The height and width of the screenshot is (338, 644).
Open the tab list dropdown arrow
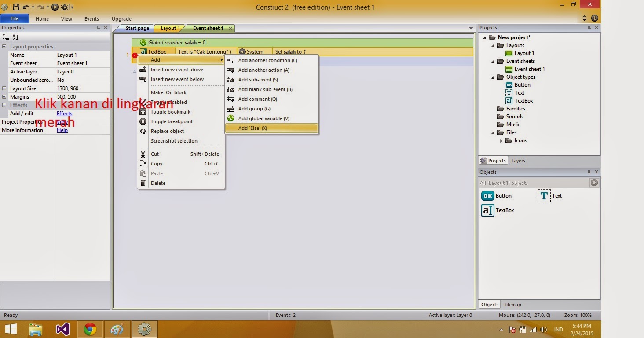pyautogui.click(x=471, y=29)
